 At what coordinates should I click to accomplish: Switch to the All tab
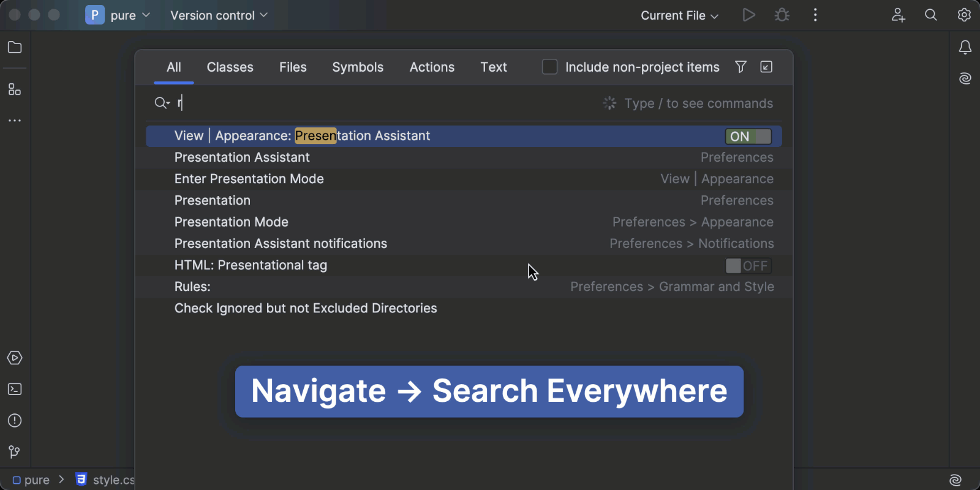[x=174, y=67]
